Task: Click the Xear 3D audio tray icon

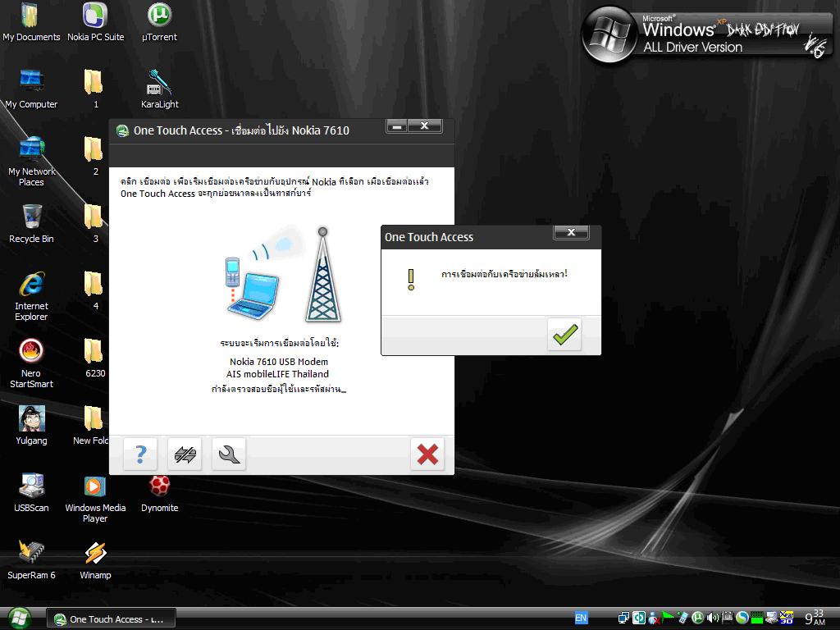Action: pos(787,619)
